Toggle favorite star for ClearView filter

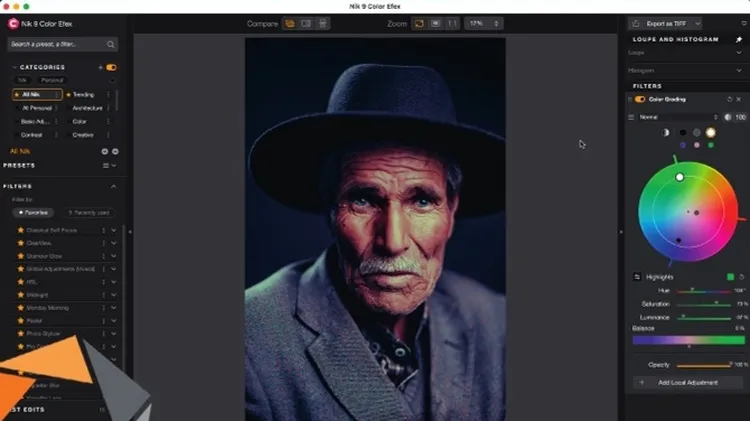pyautogui.click(x=21, y=243)
